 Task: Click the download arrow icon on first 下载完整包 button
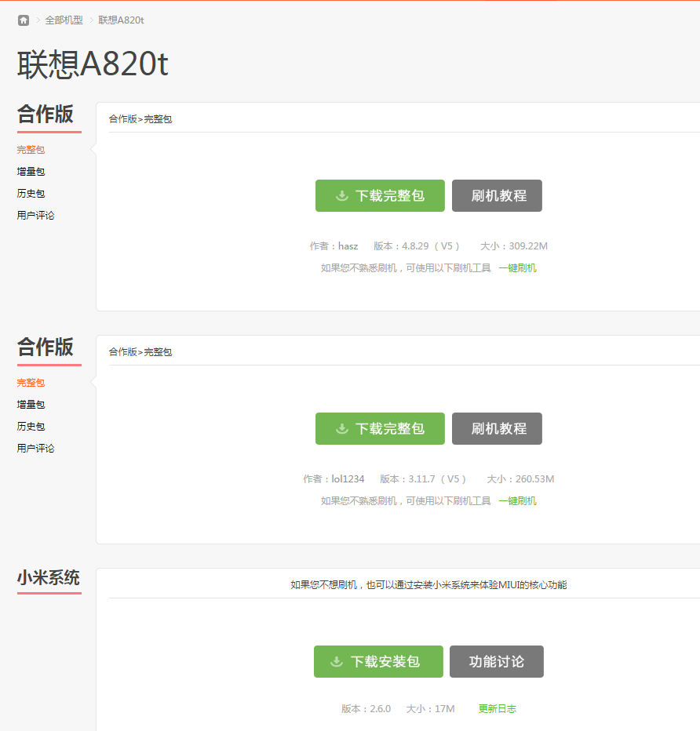341,195
